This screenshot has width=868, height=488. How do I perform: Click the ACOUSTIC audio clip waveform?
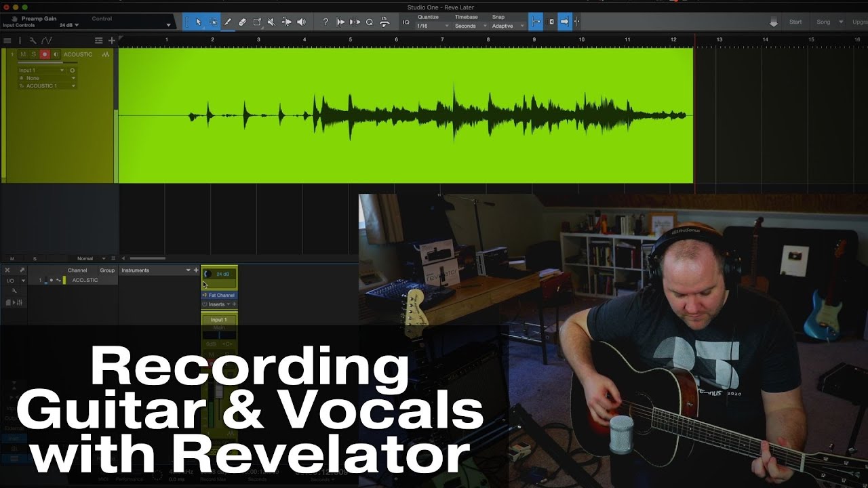pyautogui.click(x=406, y=115)
